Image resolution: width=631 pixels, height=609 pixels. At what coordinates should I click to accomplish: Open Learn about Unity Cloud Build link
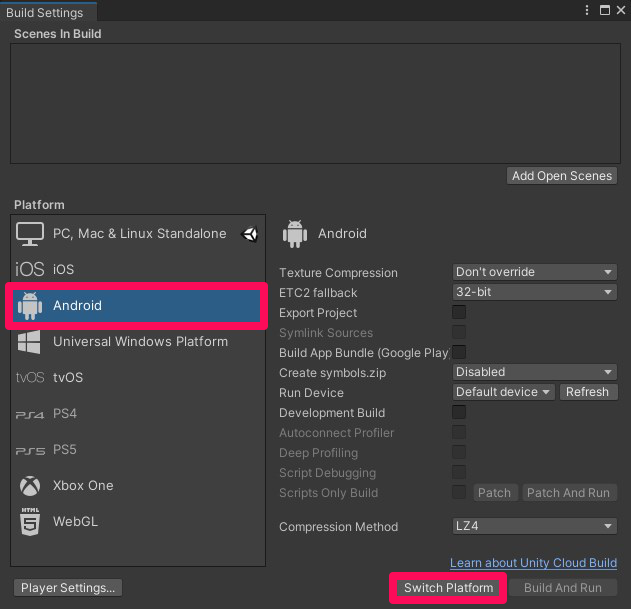pos(533,563)
